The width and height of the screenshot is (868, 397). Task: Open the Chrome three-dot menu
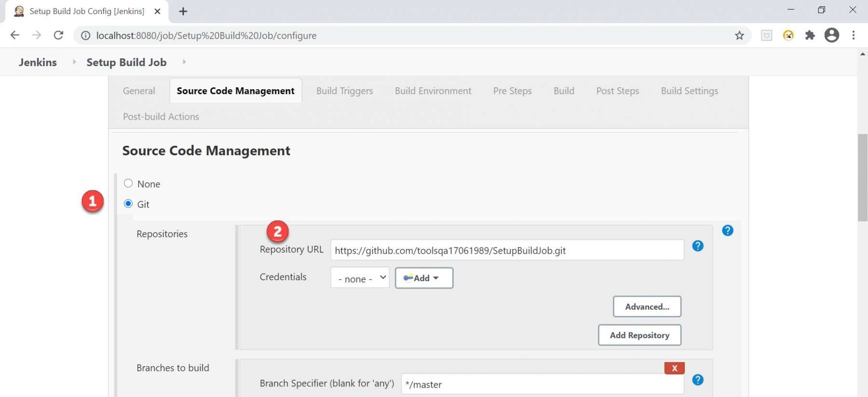click(x=854, y=35)
